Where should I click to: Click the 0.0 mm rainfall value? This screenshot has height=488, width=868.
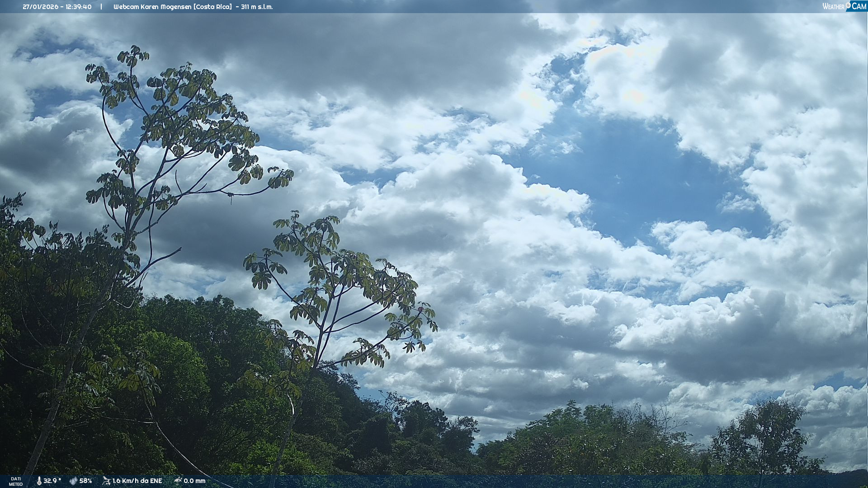click(194, 481)
